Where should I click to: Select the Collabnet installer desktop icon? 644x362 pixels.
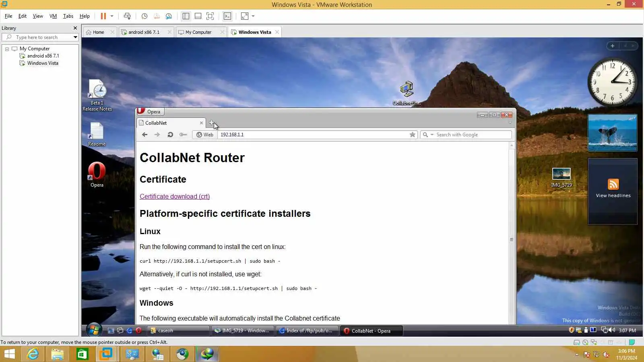407,93
